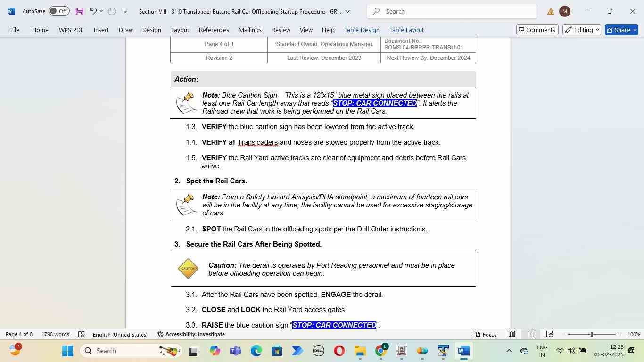
Task: Click the zoom out minus button
Action: tap(563, 334)
